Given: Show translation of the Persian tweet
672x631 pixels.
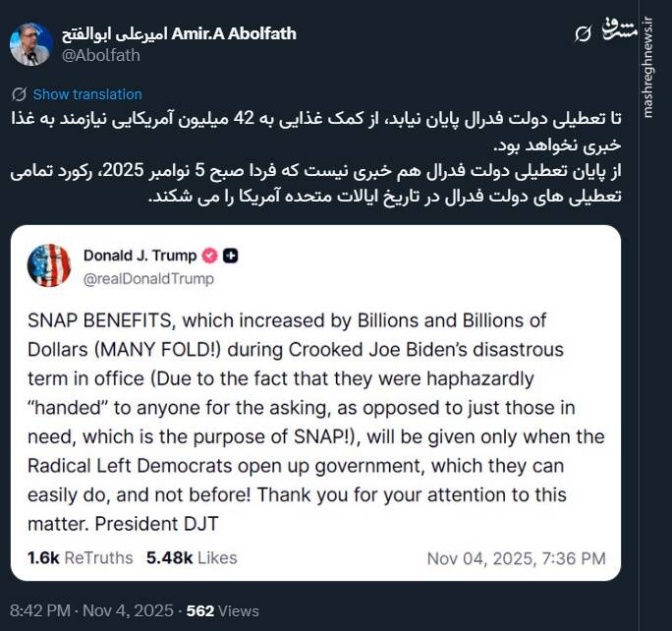Looking at the screenshot, I should tap(86, 94).
